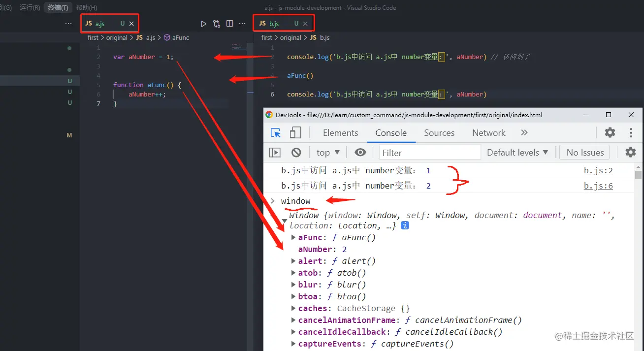644x351 pixels.
Task: Expand the cancelIdleCallback property
Action: point(293,332)
